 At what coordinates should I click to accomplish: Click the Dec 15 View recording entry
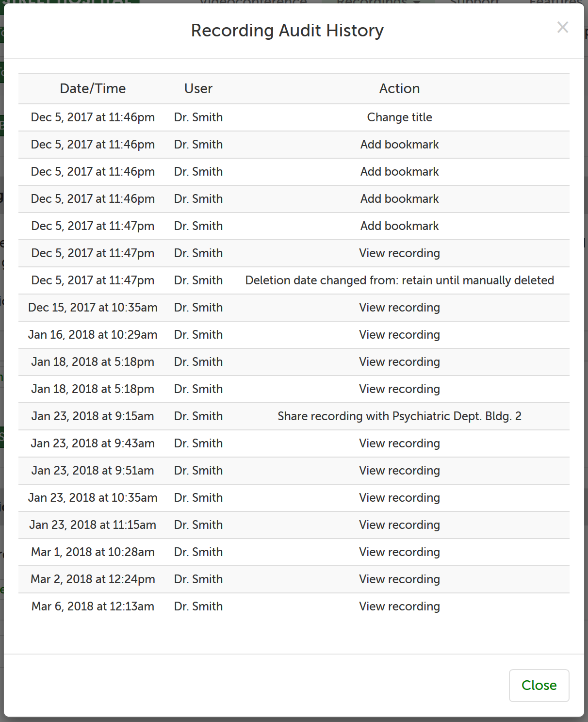(x=399, y=307)
